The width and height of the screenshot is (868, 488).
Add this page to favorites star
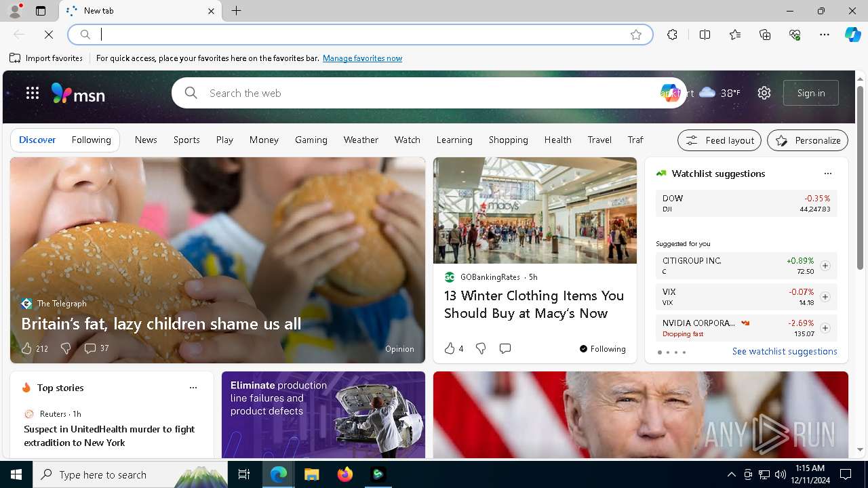635,35
